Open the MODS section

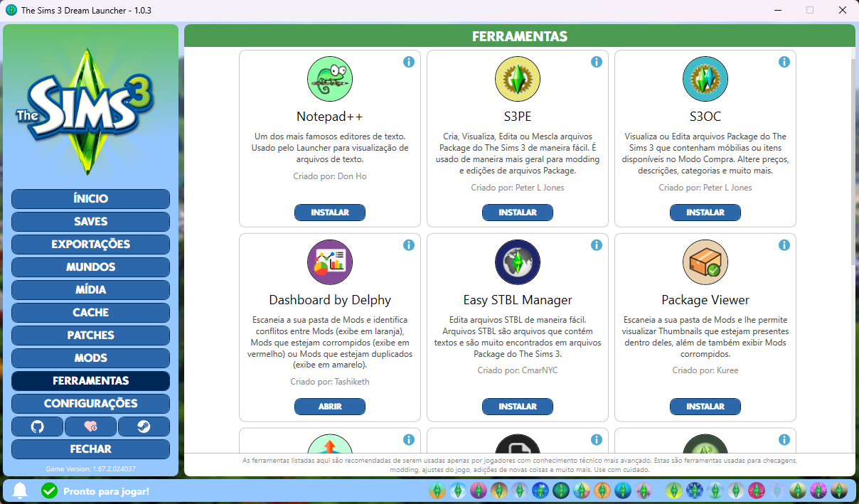tap(90, 358)
